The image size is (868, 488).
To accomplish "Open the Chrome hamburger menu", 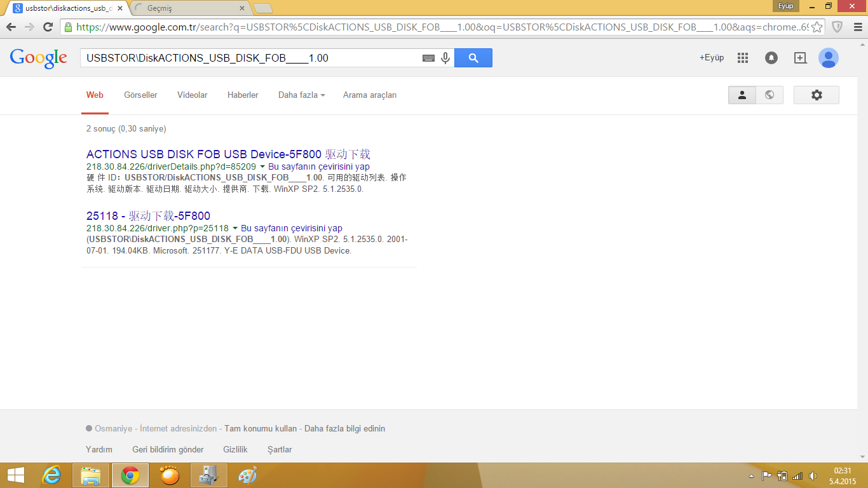I will pyautogui.click(x=857, y=27).
